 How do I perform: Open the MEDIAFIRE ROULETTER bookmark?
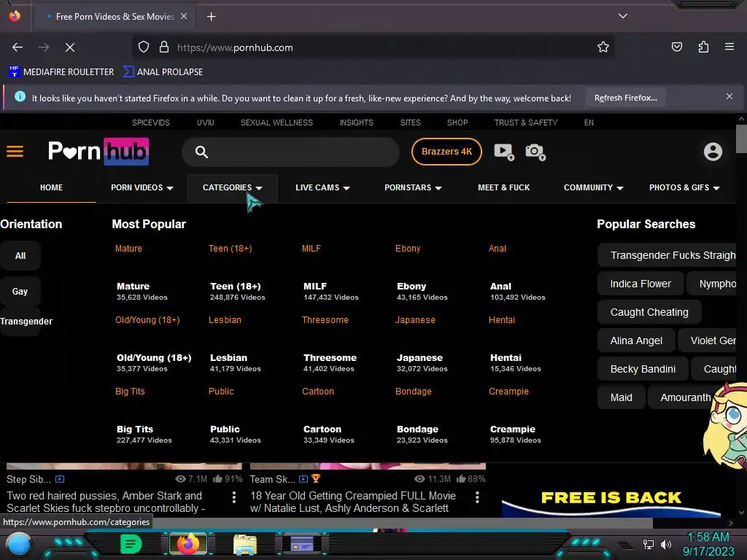(61, 72)
